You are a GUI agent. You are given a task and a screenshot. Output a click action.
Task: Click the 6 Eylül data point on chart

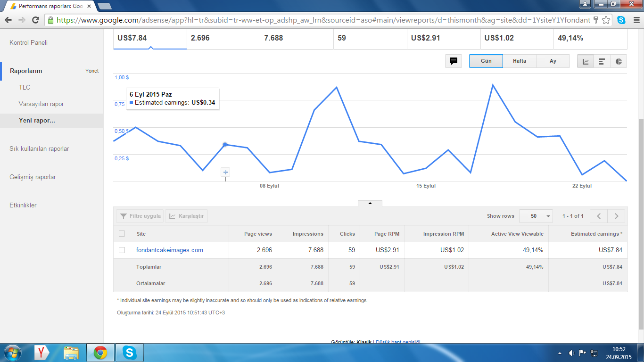pos(225,144)
